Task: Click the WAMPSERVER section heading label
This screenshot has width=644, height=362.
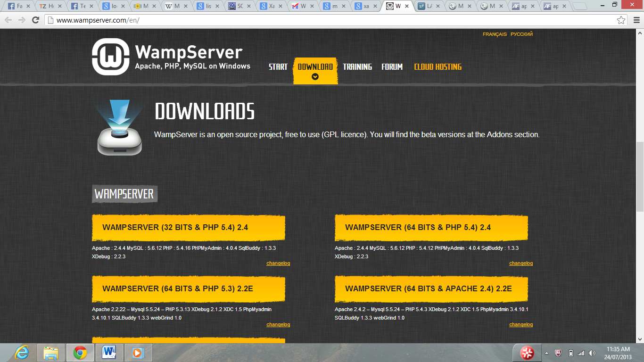Action: point(124,194)
